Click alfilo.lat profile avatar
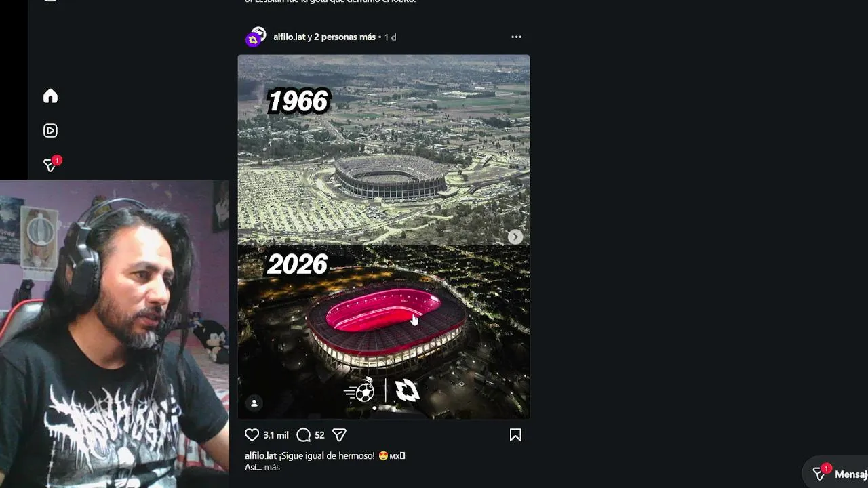Screen dimensions: 868x488 point(256,37)
